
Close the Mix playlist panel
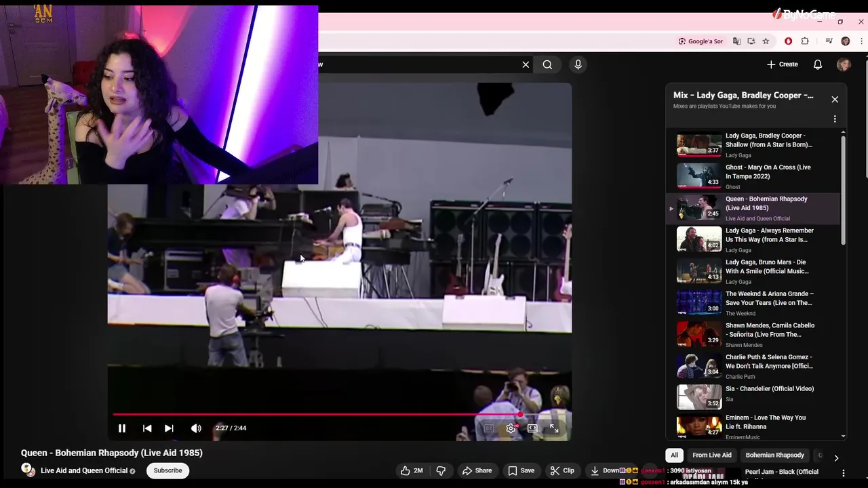pyautogui.click(x=835, y=100)
